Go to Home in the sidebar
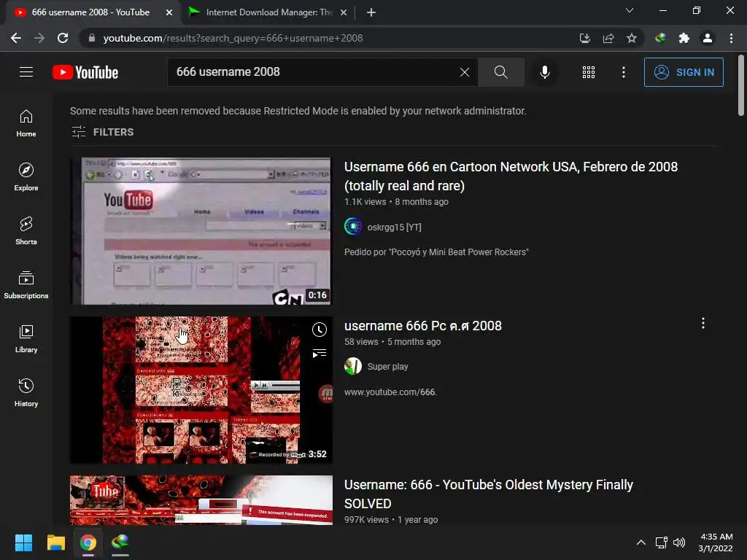The image size is (747, 560). coord(26,122)
